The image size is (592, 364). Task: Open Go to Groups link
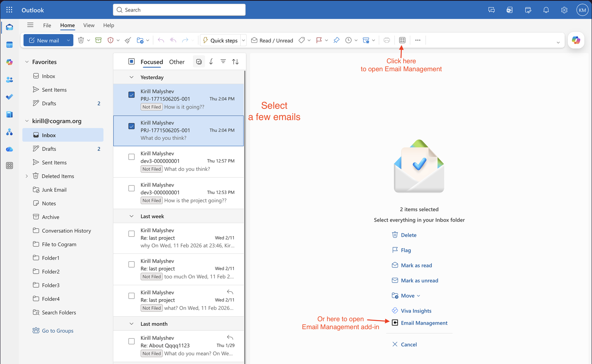[x=53, y=331]
